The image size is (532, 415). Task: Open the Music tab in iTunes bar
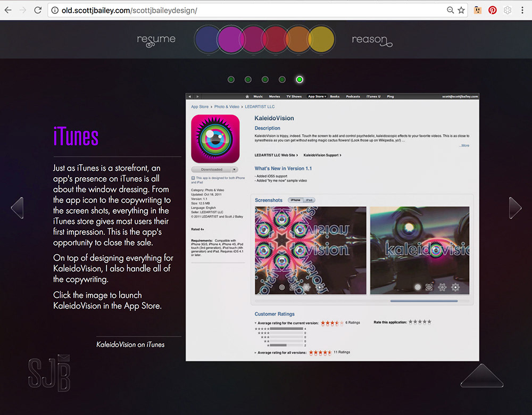[258, 96]
